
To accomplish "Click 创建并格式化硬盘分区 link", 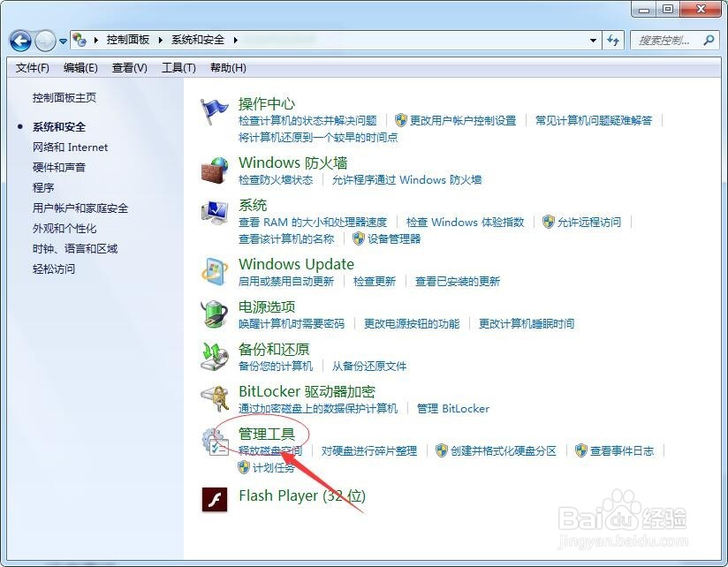I will (504, 450).
